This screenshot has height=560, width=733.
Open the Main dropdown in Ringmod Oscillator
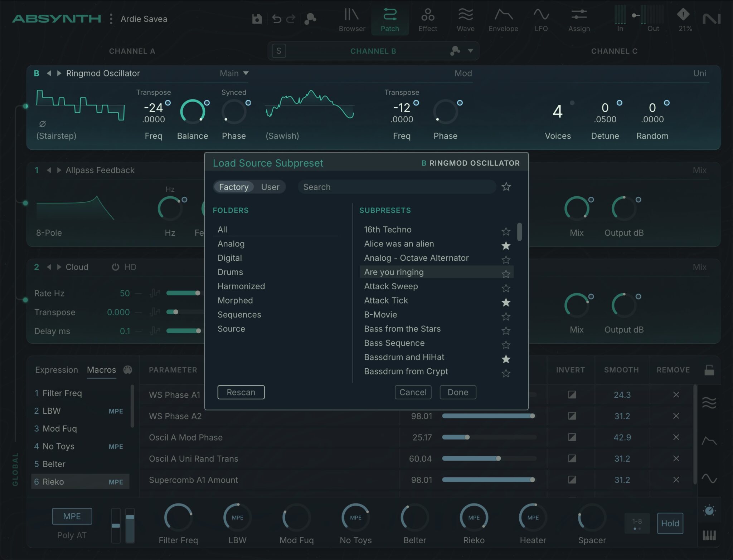pyautogui.click(x=234, y=73)
